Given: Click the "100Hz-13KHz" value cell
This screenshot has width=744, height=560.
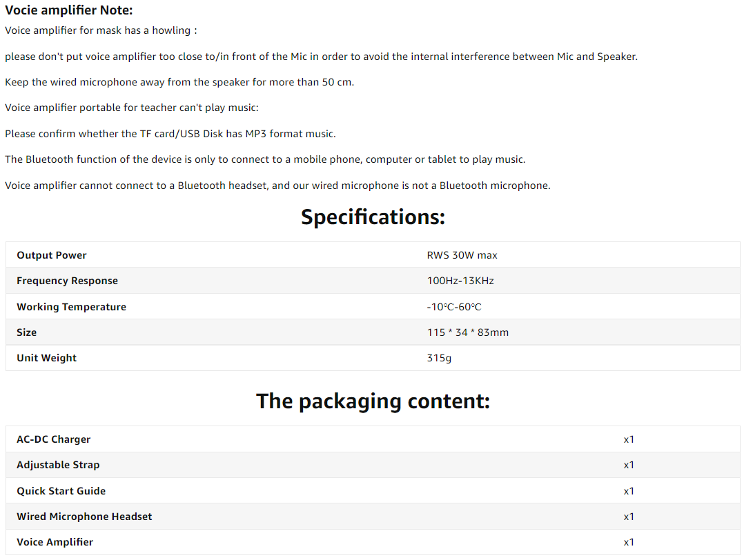Looking at the screenshot, I should (460, 281).
